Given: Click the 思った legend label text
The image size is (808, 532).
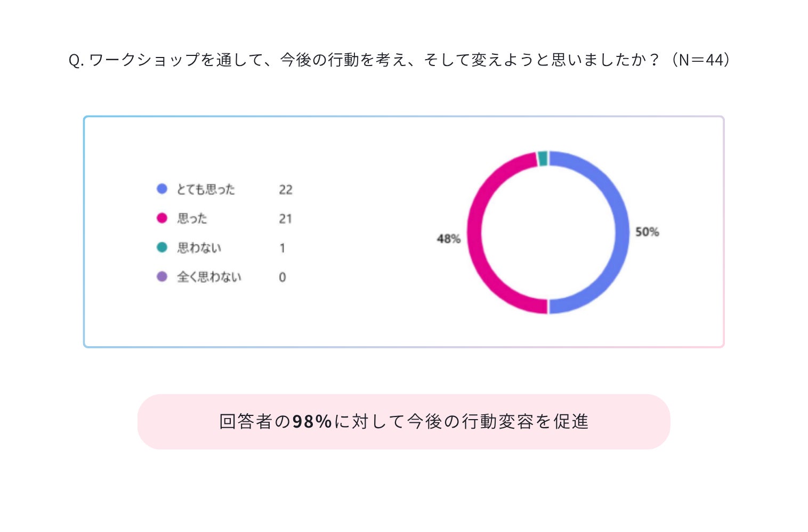Looking at the screenshot, I should click(x=192, y=218).
